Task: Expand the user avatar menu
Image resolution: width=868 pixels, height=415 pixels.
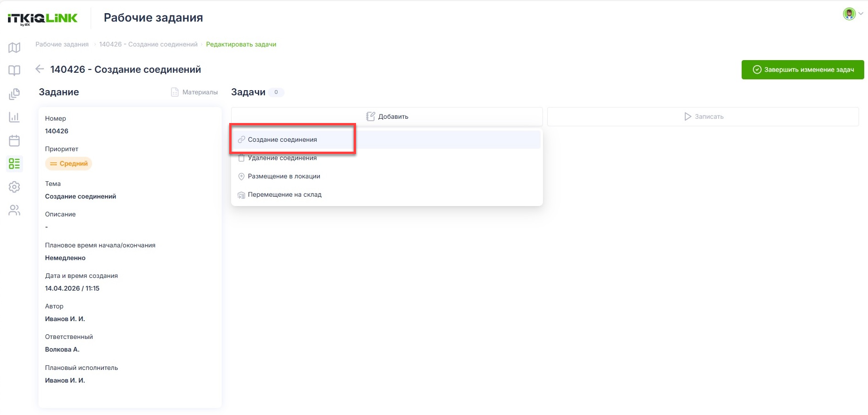Action: click(852, 14)
